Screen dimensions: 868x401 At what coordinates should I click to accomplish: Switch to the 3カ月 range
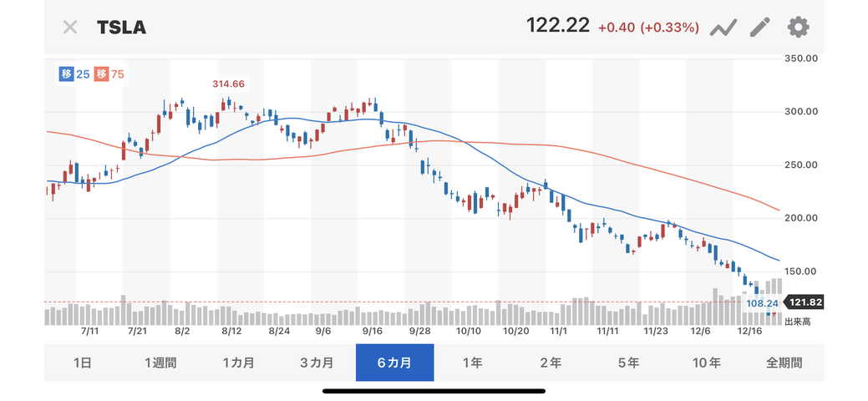(x=317, y=363)
